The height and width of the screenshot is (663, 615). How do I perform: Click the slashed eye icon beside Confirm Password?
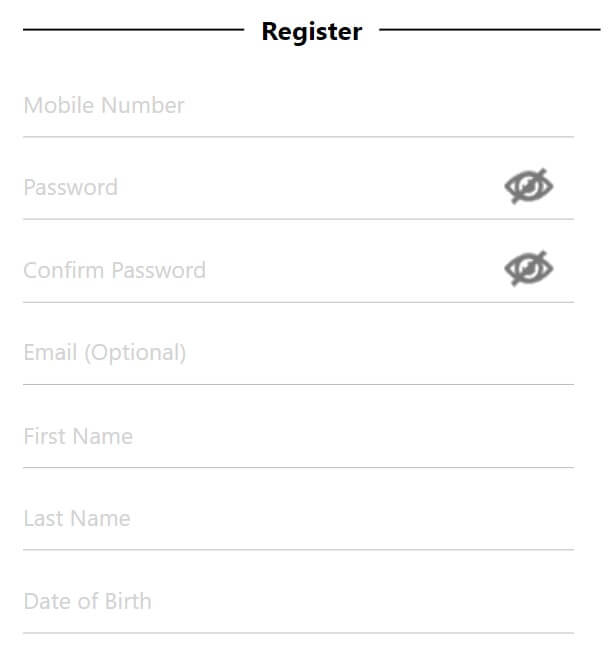coord(528,269)
